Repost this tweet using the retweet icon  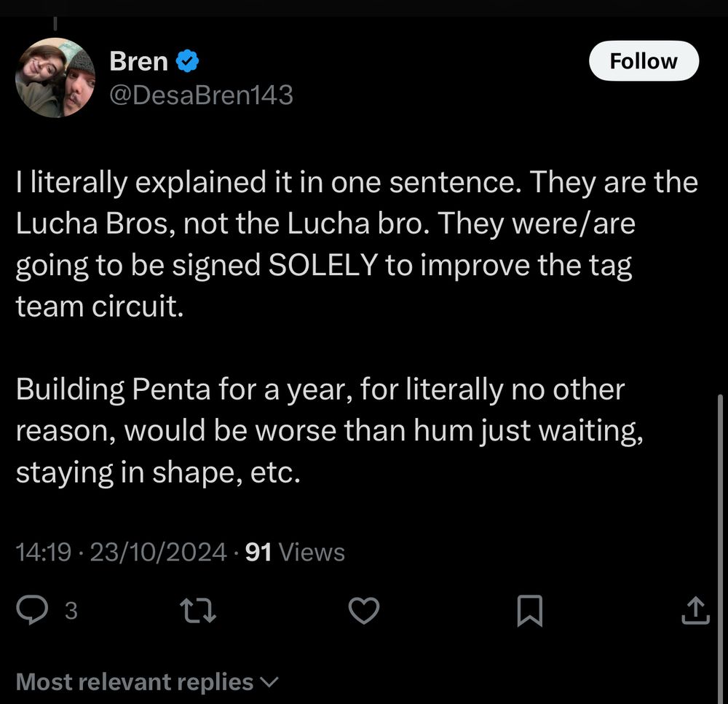pos(198,610)
